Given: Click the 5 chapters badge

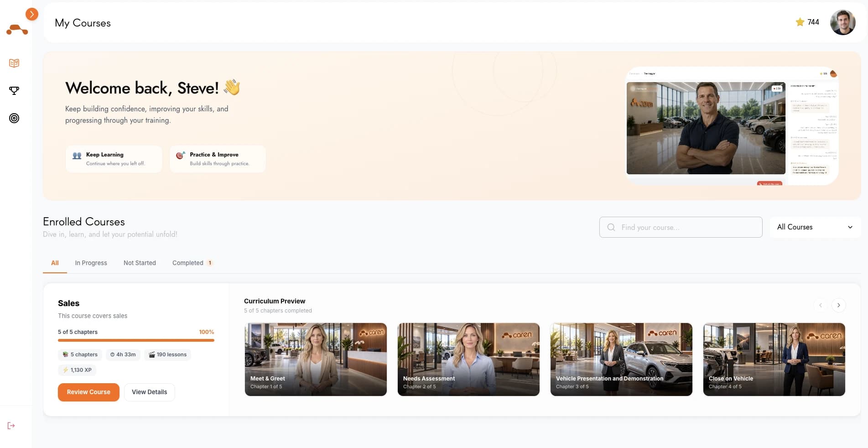Looking at the screenshot, I should (x=80, y=354).
